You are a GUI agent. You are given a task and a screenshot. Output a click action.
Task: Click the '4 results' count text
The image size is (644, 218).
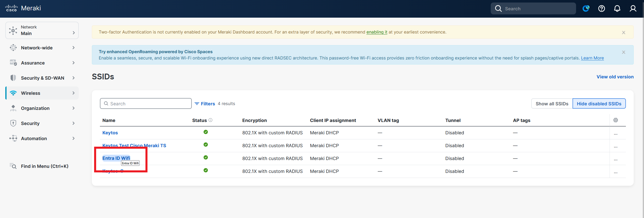(x=226, y=104)
